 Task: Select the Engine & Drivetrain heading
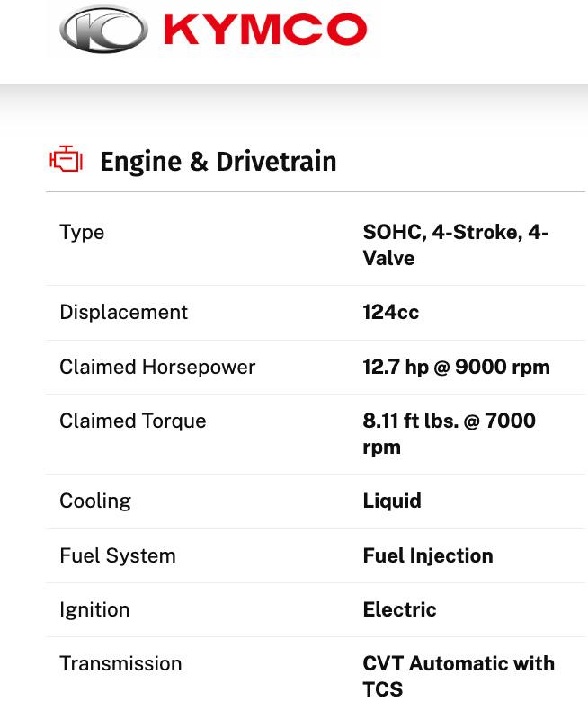[218, 162]
